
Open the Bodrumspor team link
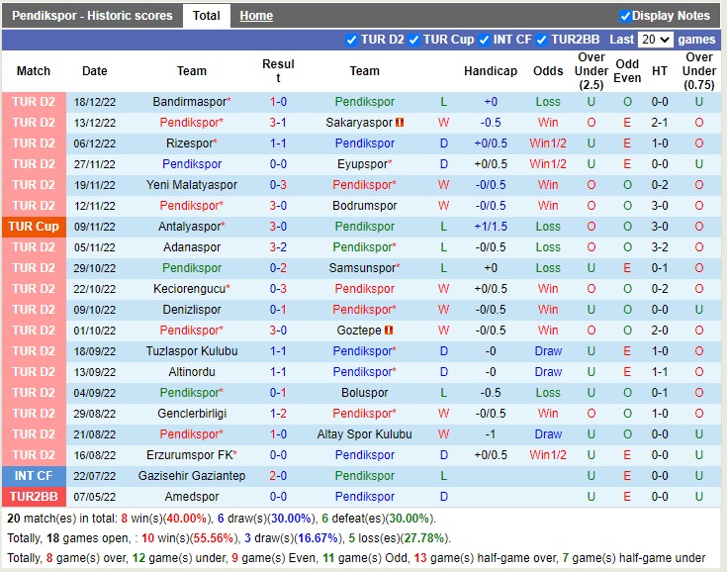pyautogui.click(x=364, y=206)
